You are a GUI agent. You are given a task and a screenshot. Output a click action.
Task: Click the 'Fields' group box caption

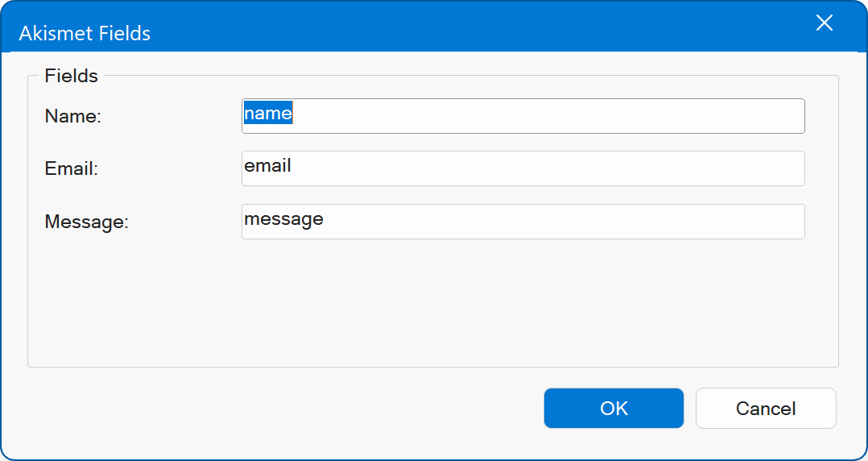pyautogui.click(x=72, y=76)
